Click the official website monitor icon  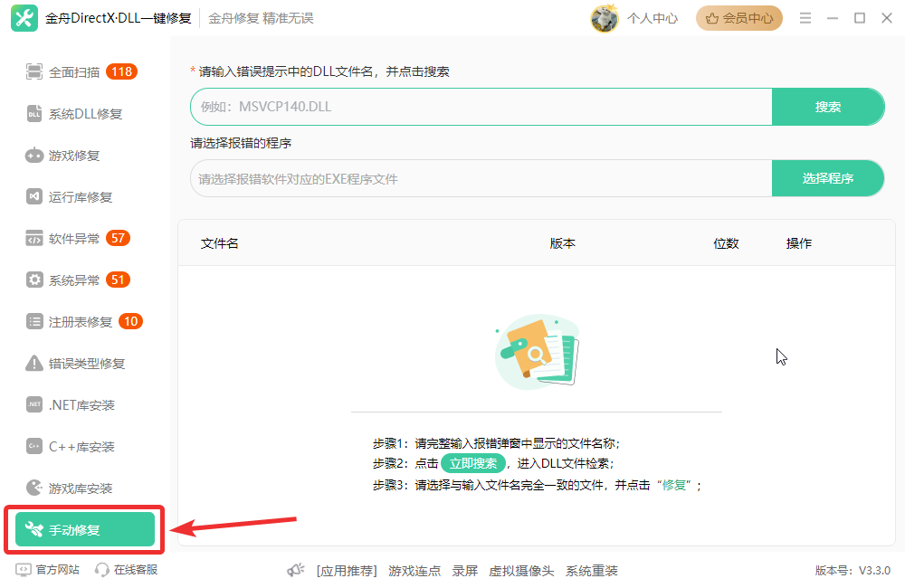coord(24,570)
